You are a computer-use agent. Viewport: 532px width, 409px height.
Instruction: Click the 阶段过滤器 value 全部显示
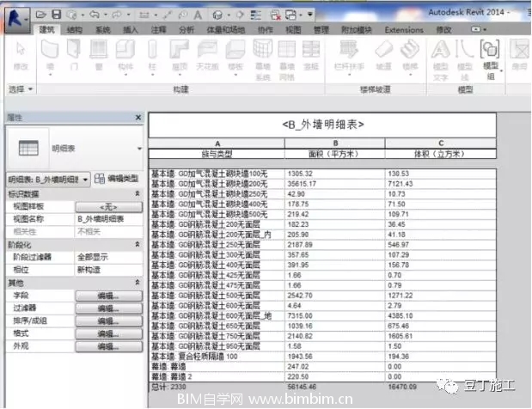pos(108,257)
